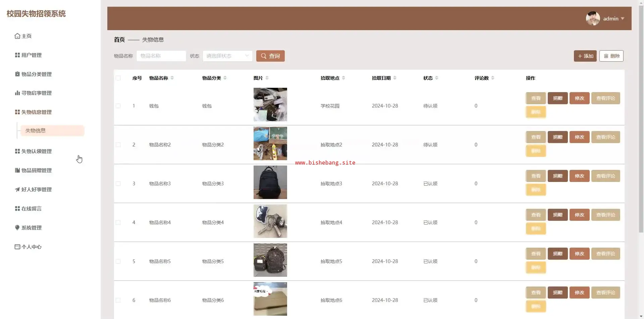The width and height of the screenshot is (644, 319).
Task: Click the 添加 add button
Action: click(x=585, y=56)
